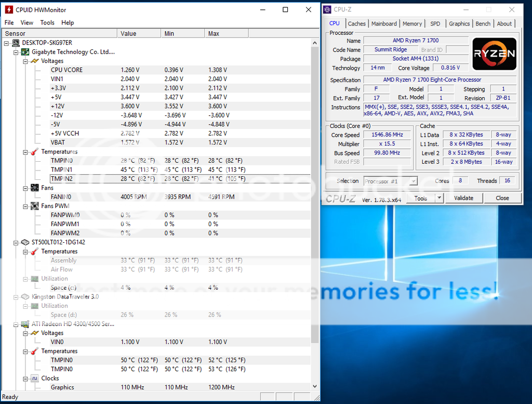Click the DESKTOP-SKG97ER computer icon
Screen dimensions: 532x404
[16, 43]
